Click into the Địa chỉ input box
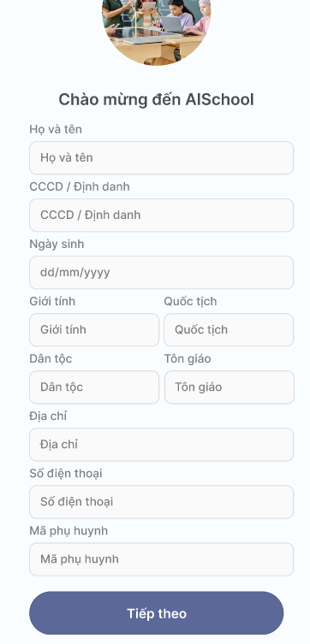This screenshot has width=310, height=644. [x=161, y=445]
